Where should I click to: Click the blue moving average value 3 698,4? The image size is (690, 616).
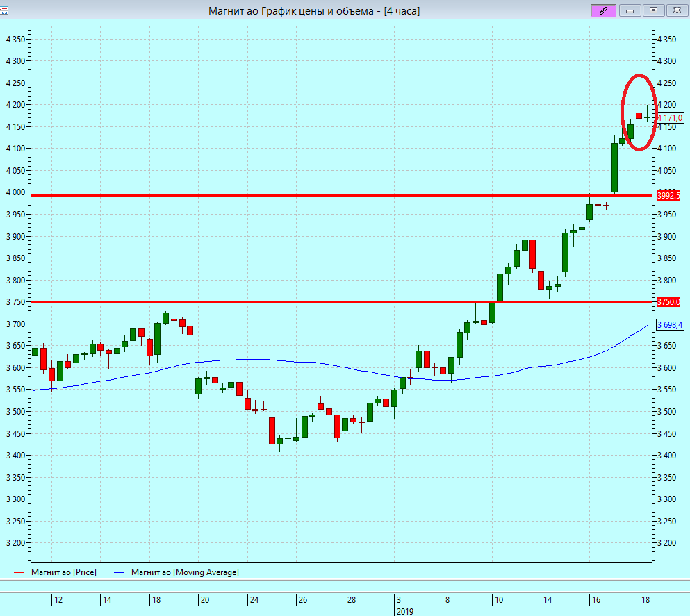(670, 325)
